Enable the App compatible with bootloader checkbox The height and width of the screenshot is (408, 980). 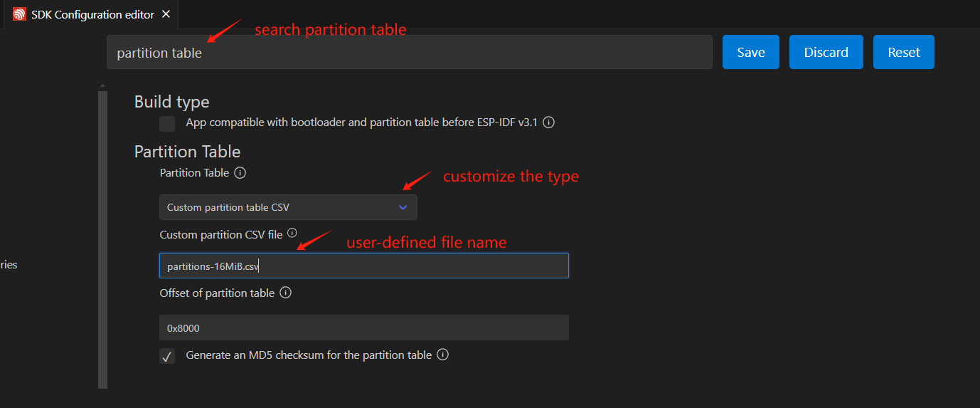click(x=167, y=124)
